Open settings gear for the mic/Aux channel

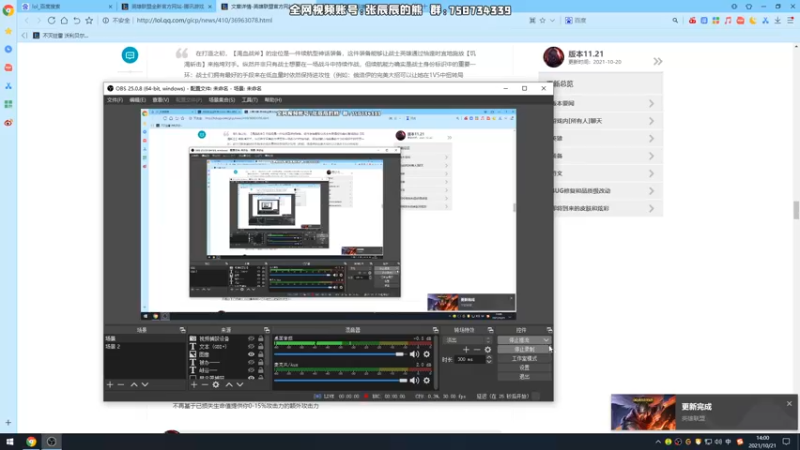coord(427,380)
